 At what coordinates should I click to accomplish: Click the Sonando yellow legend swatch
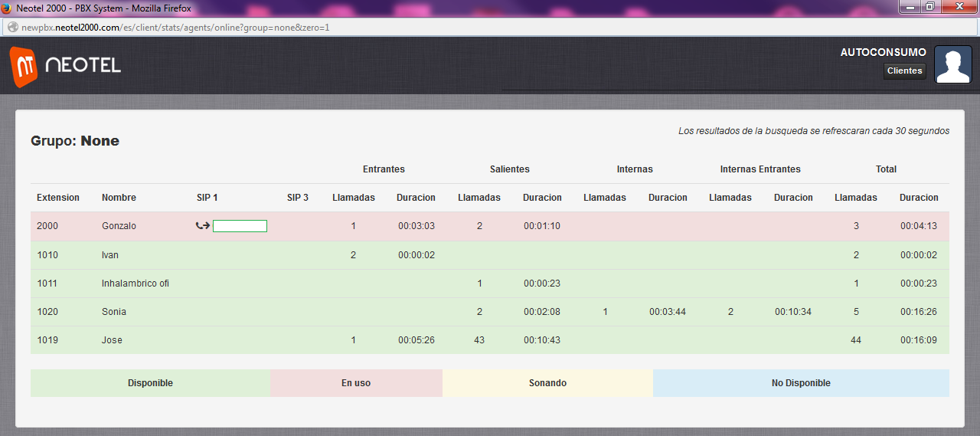tap(547, 383)
